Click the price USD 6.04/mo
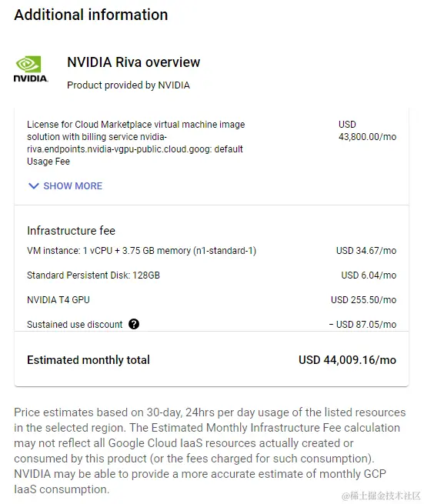Viewport: 424px width, 504px height. [x=369, y=275]
